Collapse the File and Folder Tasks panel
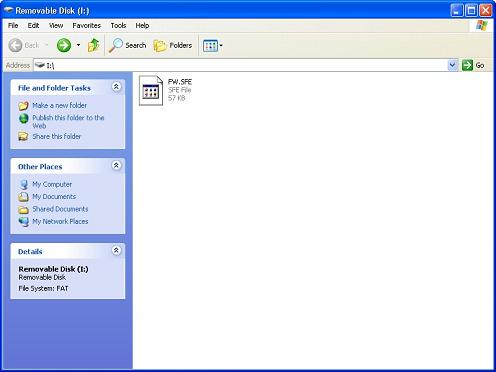 [x=116, y=87]
